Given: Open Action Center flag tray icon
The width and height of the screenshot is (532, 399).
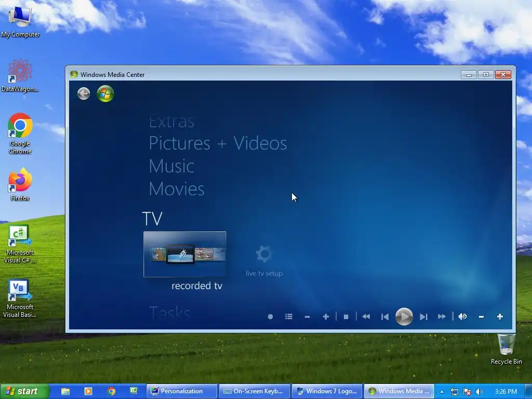Looking at the screenshot, I should (467, 392).
